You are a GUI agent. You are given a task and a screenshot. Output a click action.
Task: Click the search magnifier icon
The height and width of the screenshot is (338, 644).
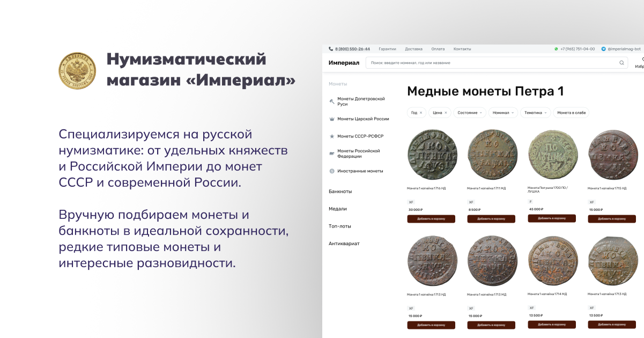point(622,63)
